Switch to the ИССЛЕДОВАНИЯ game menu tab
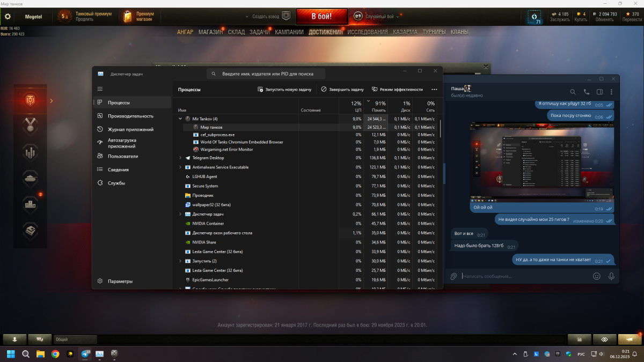Screen dimensions: 644x362 tap(367, 32)
